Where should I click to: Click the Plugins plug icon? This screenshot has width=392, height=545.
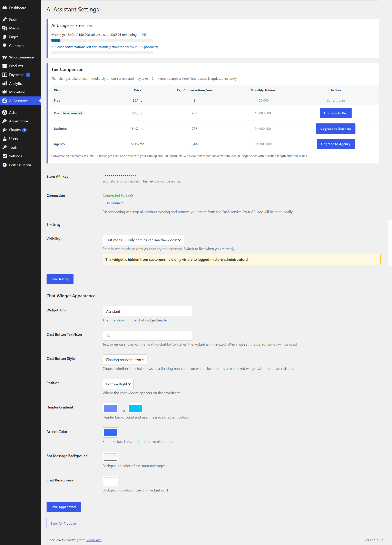4,130
